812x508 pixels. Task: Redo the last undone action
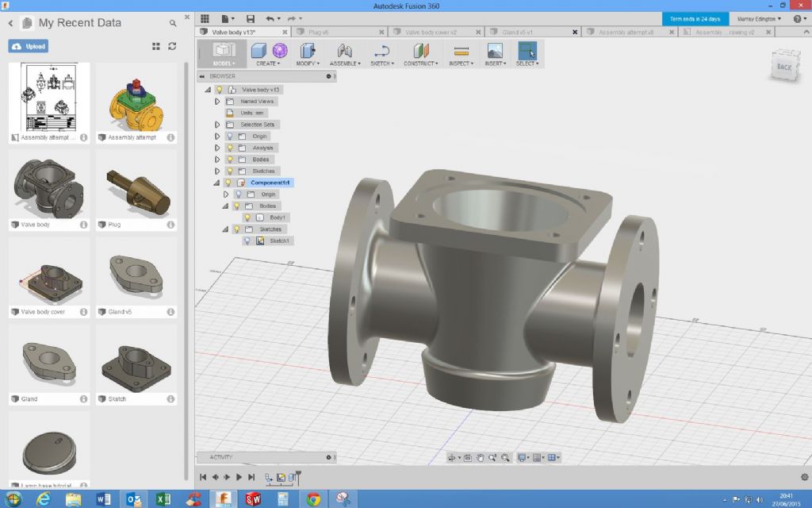tap(292, 19)
